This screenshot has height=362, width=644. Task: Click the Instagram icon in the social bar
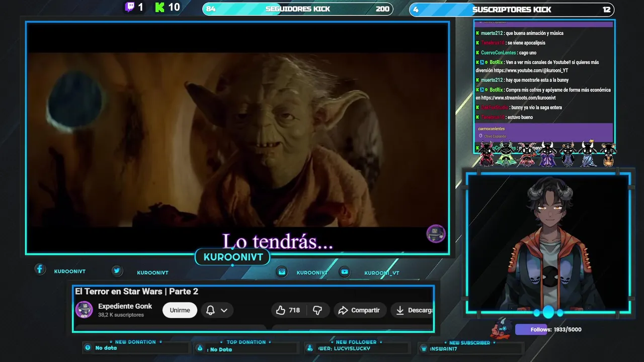[282, 271]
